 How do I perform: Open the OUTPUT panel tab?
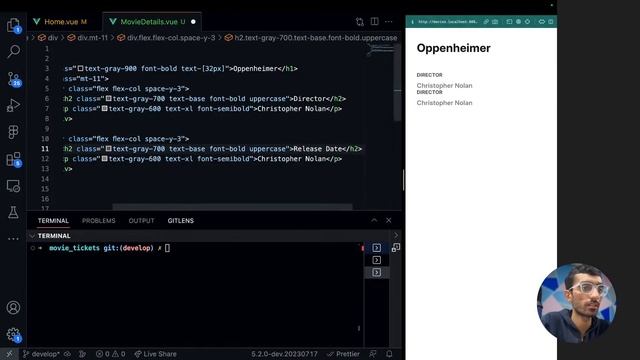coord(141,220)
